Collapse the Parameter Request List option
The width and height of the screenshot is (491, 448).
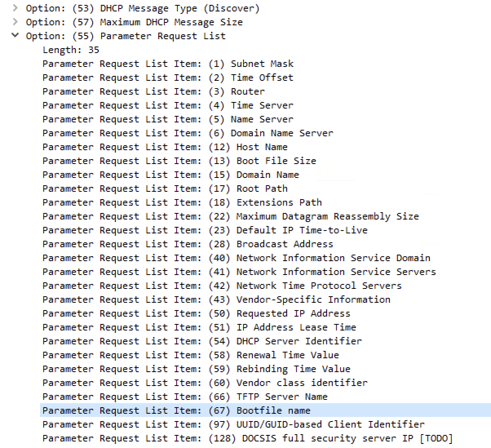[15, 36]
